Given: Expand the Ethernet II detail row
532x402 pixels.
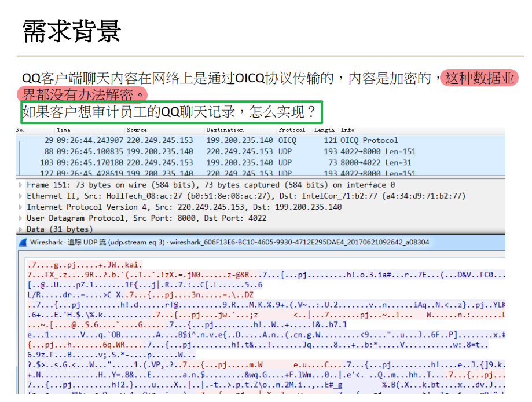Looking at the screenshot, I should [x=20, y=196].
